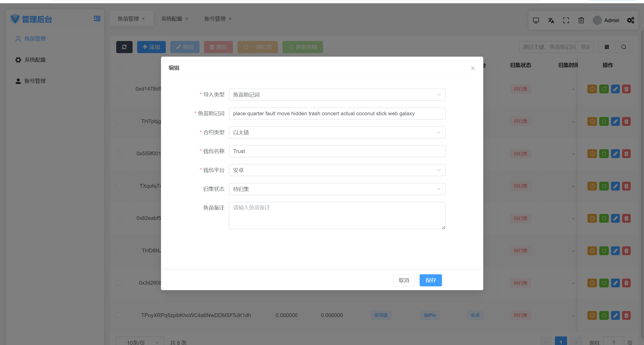
Task: Click the translate language icon
Action: pos(551,20)
